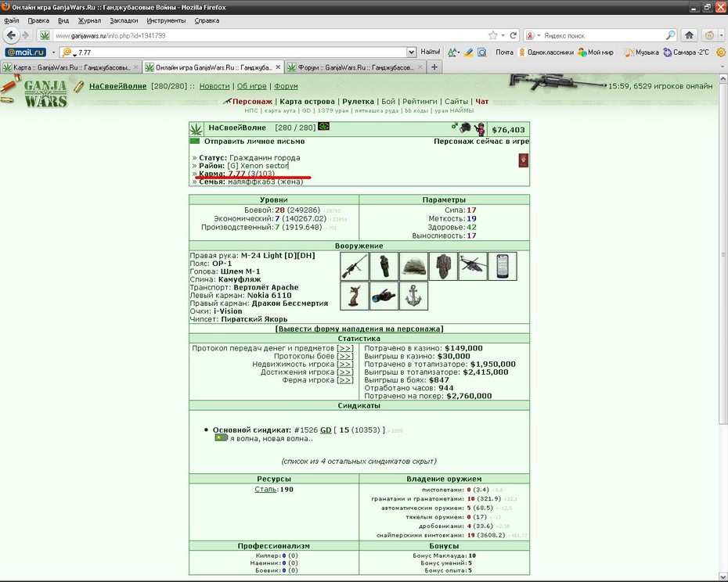Click the syndicate badge icon before motto
This screenshot has height=582, width=728.
point(221,437)
